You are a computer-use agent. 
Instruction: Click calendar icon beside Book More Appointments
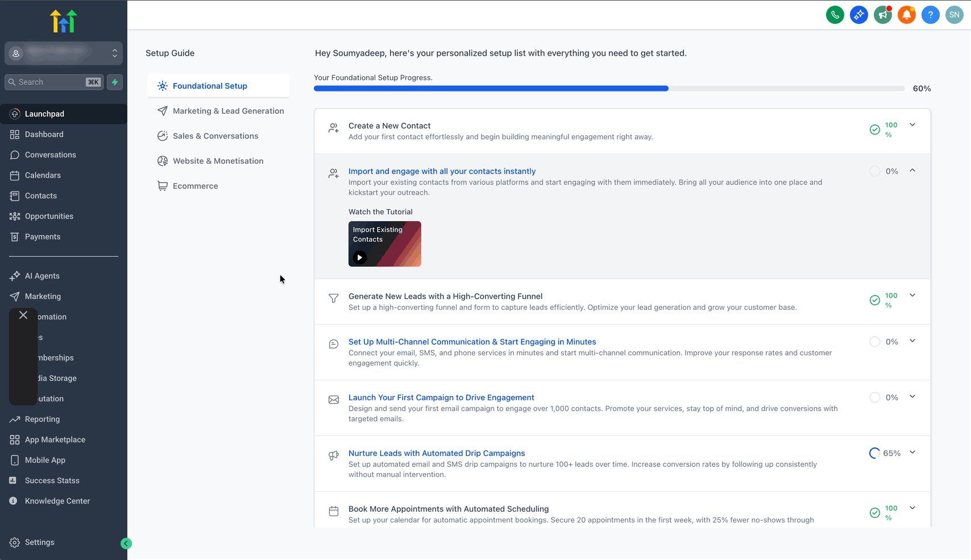[x=334, y=511]
